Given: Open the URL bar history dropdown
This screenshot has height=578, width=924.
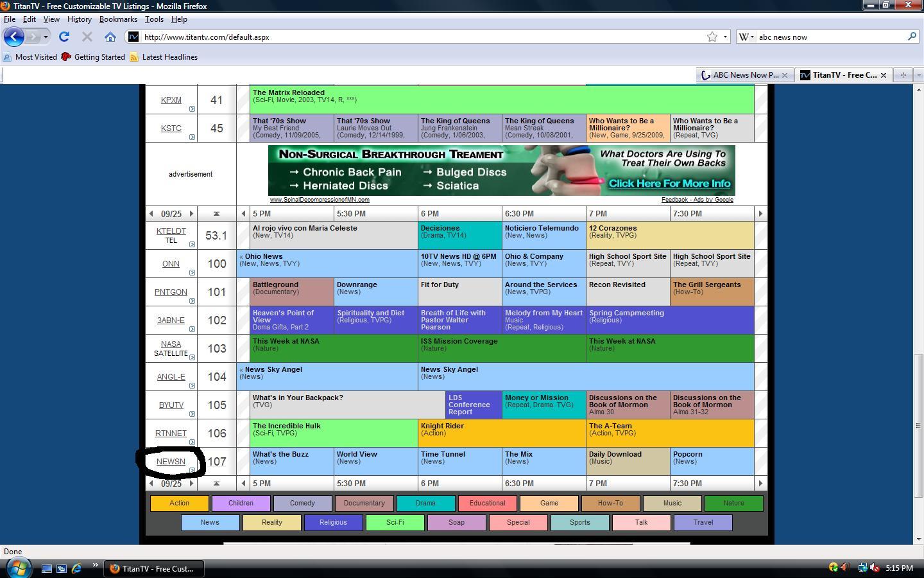Looking at the screenshot, I should point(725,37).
